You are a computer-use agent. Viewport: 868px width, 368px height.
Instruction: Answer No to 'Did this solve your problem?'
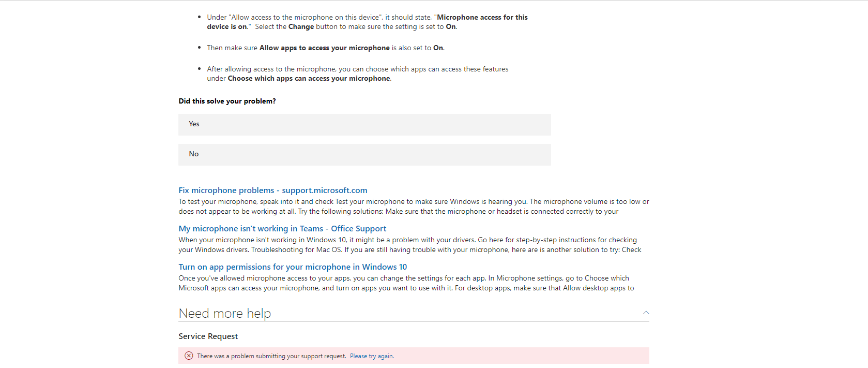click(x=364, y=155)
